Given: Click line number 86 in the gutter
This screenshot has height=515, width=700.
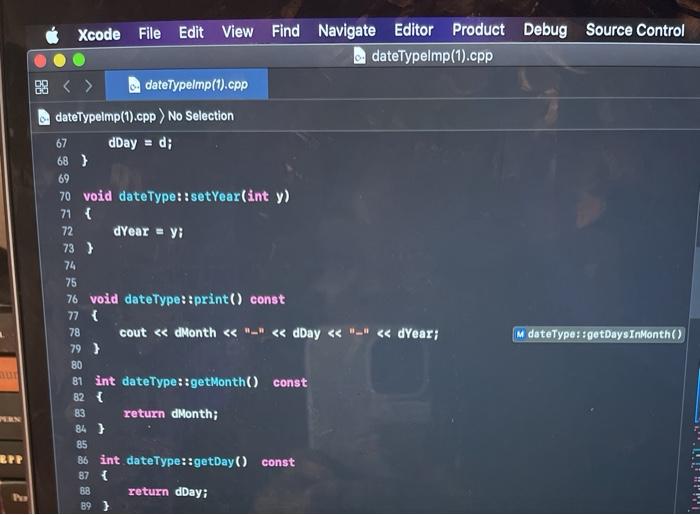Looking at the screenshot, I should pyautogui.click(x=83, y=460).
